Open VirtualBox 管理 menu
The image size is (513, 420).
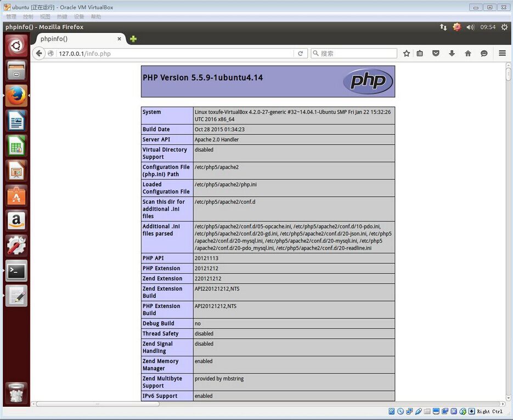(x=11, y=16)
